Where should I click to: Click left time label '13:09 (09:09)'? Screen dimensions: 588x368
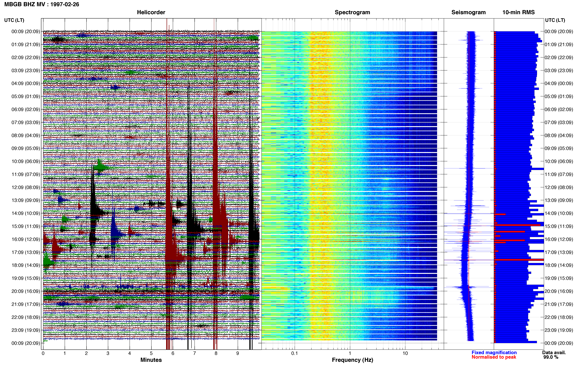(26, 200)
